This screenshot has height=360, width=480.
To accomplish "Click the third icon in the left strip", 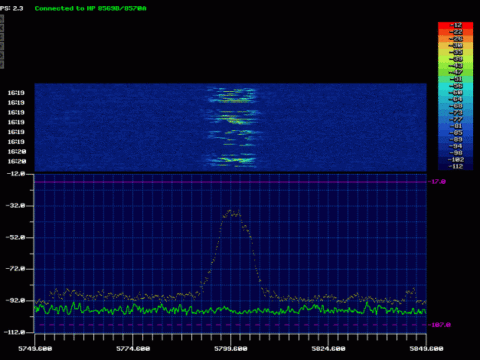I will (x=2, y=37).
